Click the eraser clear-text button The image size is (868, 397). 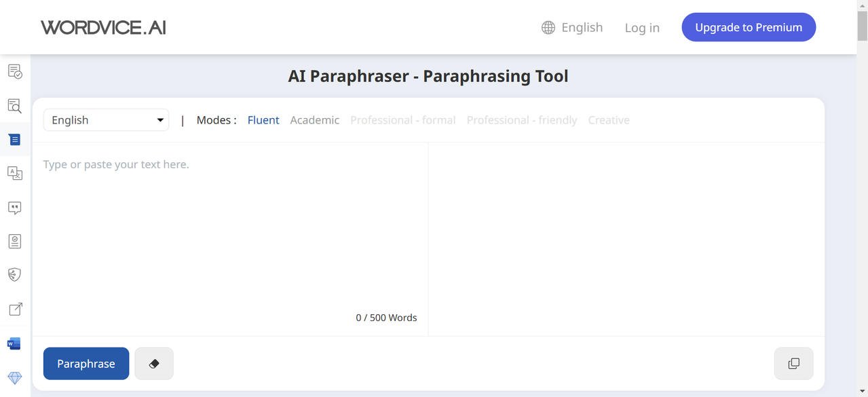[x=154, y=364]
